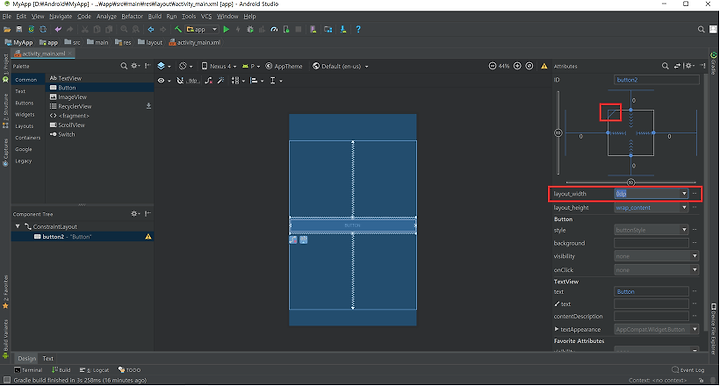This screenshot has width=720, height=386.
Task: Open the SDK Manager download icon
Action: point(343,29)
